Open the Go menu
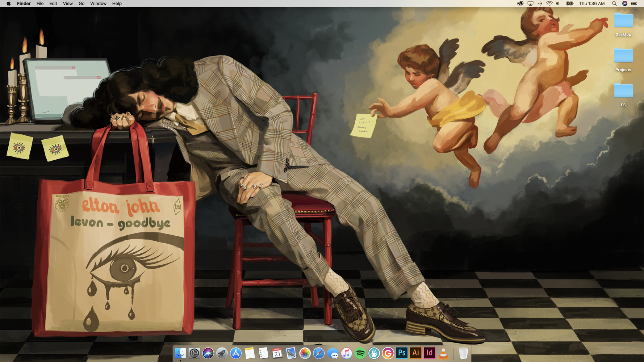The height and width of the screenshot is (362, 644). tap(81, 3)
